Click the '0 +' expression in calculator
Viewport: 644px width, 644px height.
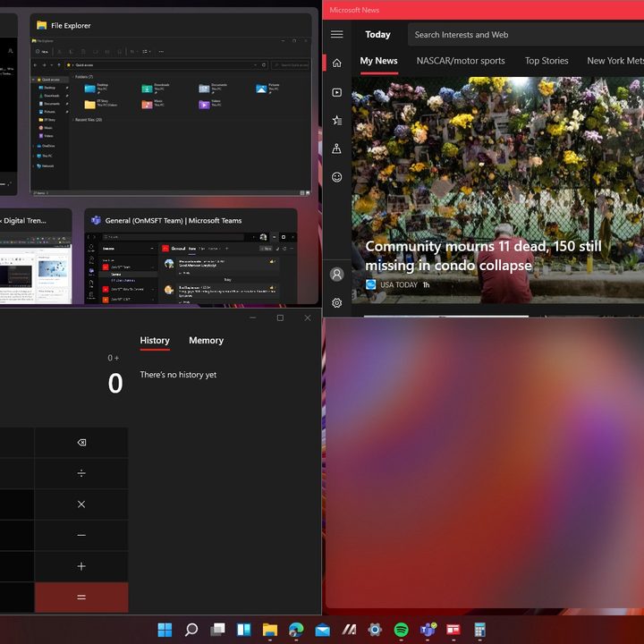point(114,358)
